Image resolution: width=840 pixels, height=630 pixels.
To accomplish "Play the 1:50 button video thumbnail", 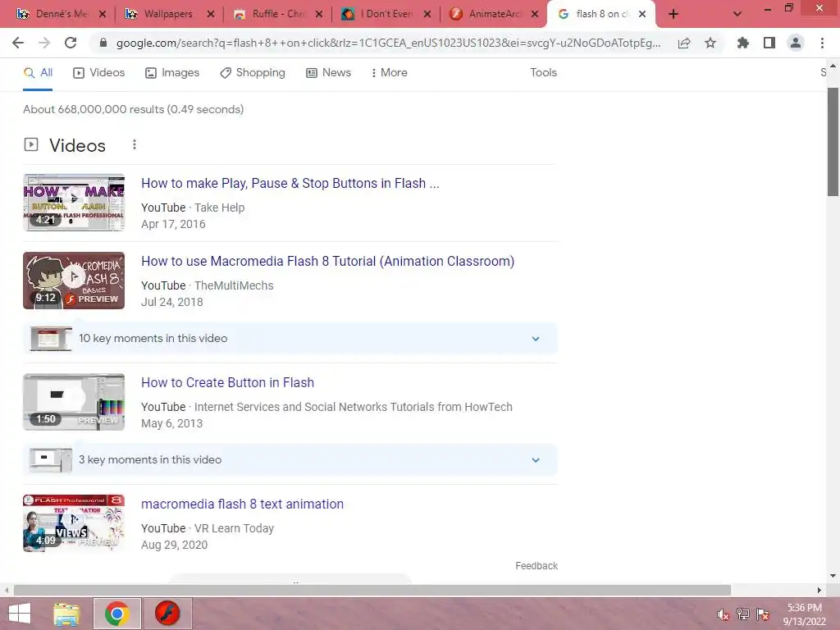I will point(74,402).
